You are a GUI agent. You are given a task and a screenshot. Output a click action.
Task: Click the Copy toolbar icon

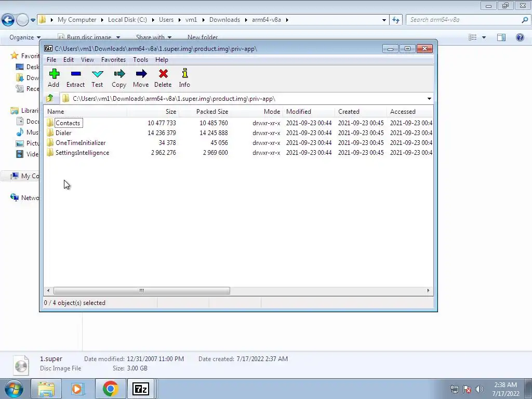(x=119, y=74)
